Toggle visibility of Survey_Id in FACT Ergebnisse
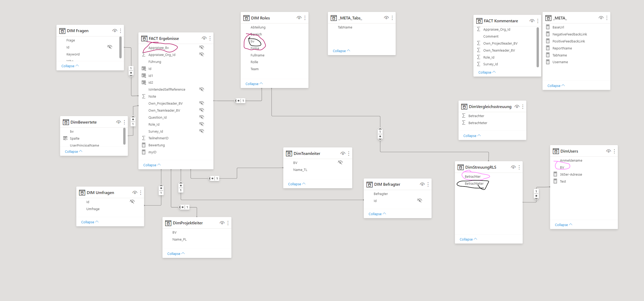Image resolution: width=644 pixels, height=301 pixels. click(201, 131)
